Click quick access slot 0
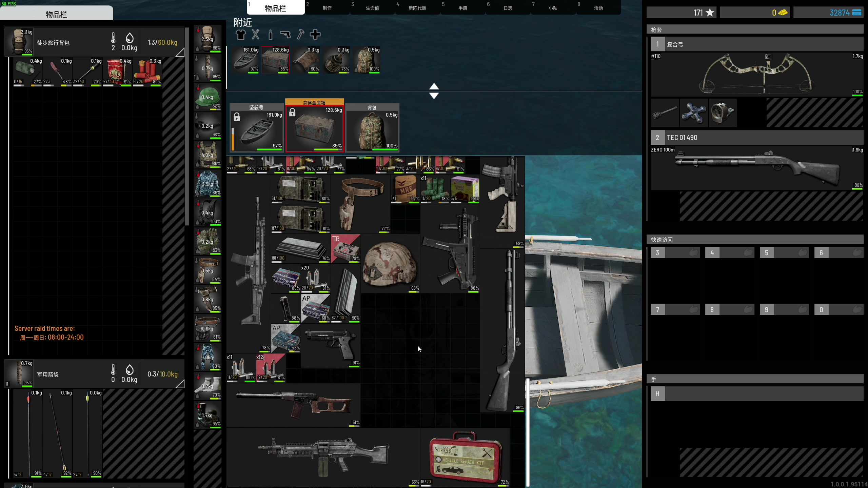Viewport: 868px width, 488px height. pos(839,309)
